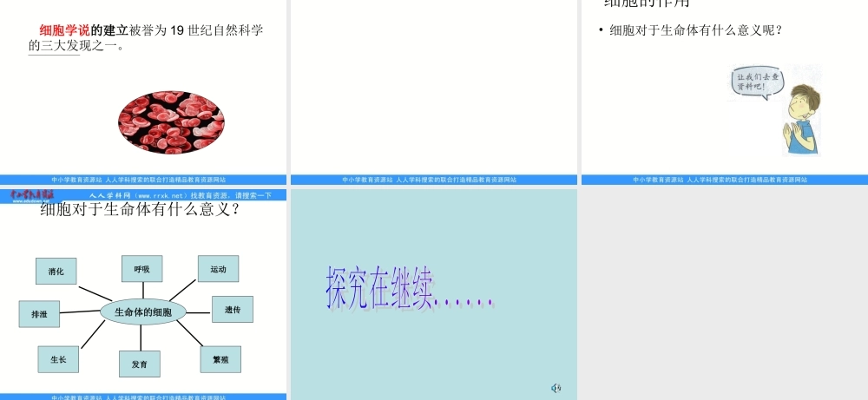Select the 生长 box in the diagram
The height and width of the screenshot is (400, 868).
coord(58,359)
